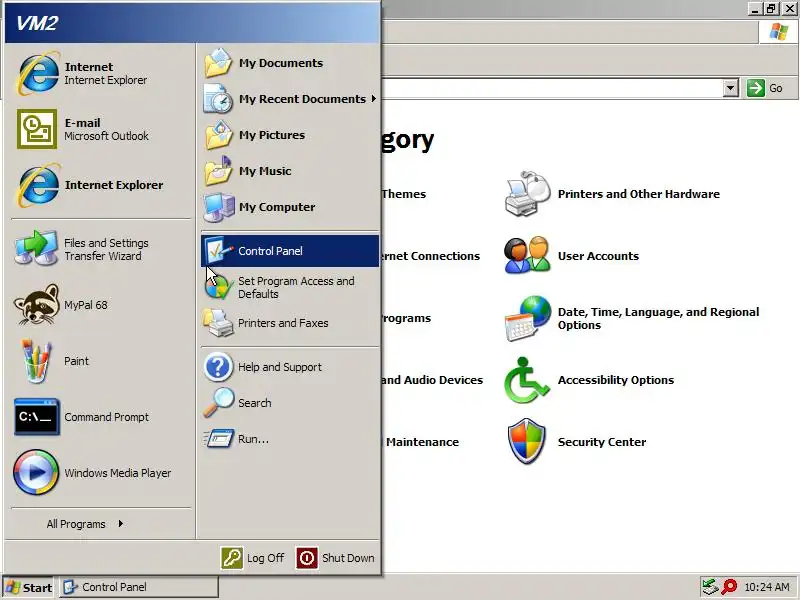800x600 pixels.
Task: Click the Printers and Faxes label
Action: point(283,323)
